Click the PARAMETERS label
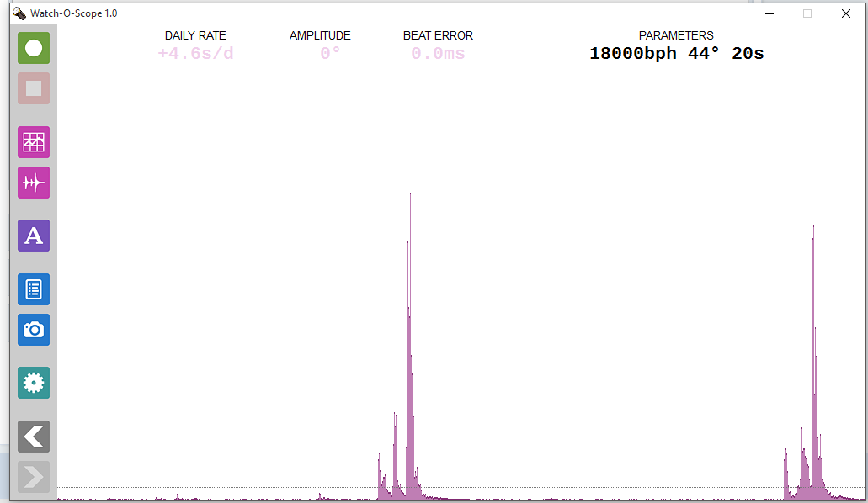 tap(676, 35)
